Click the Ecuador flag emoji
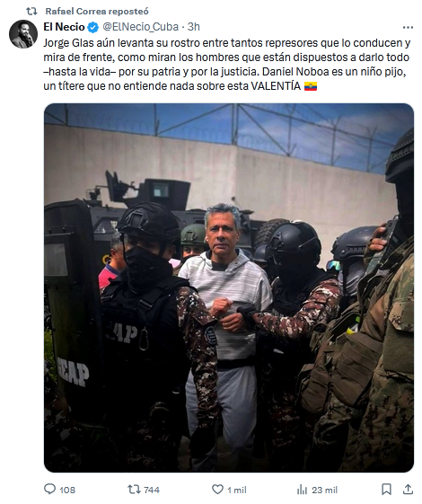Image resolution: width=422 pixels, height=504 pixels. (311, 86)
